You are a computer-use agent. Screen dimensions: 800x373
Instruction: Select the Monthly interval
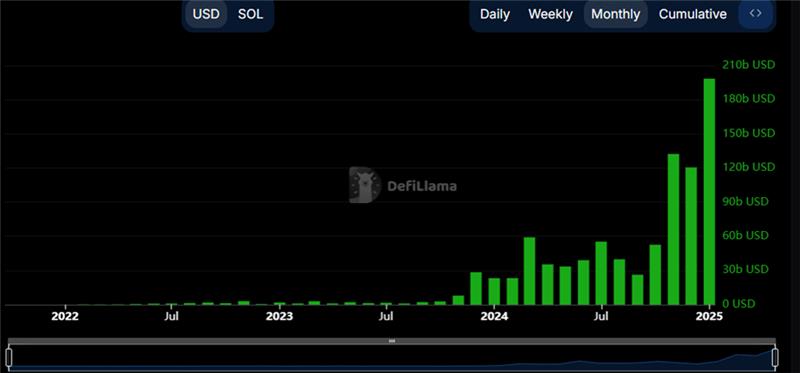coord(615,14)
